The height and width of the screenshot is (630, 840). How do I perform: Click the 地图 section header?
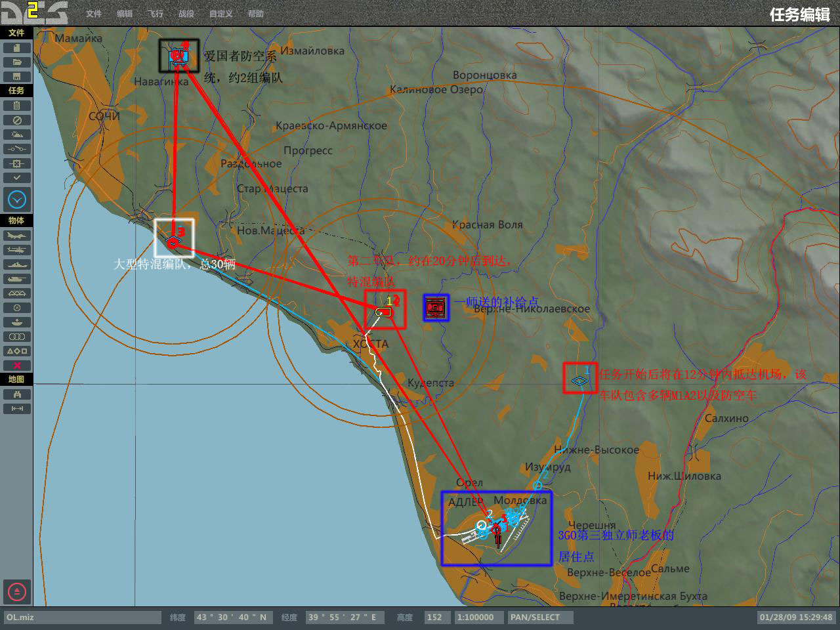tap(16, 379)
